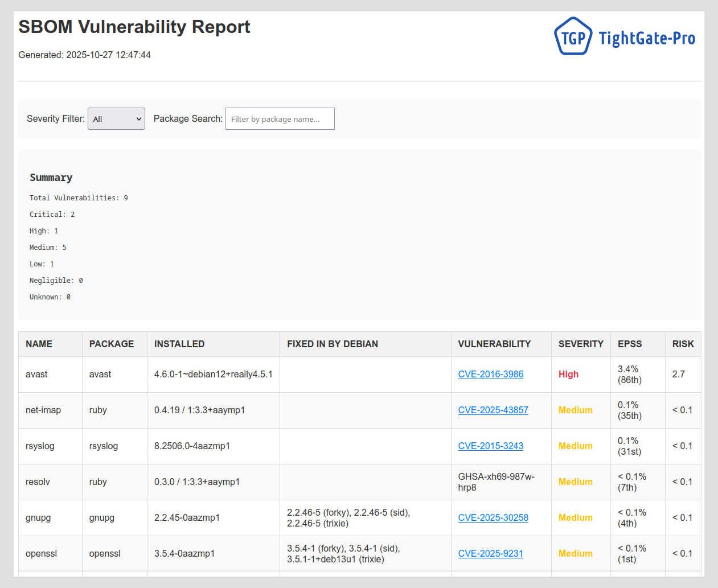Click the High severity label for avast
718x588 pixels.
point(568,375)
